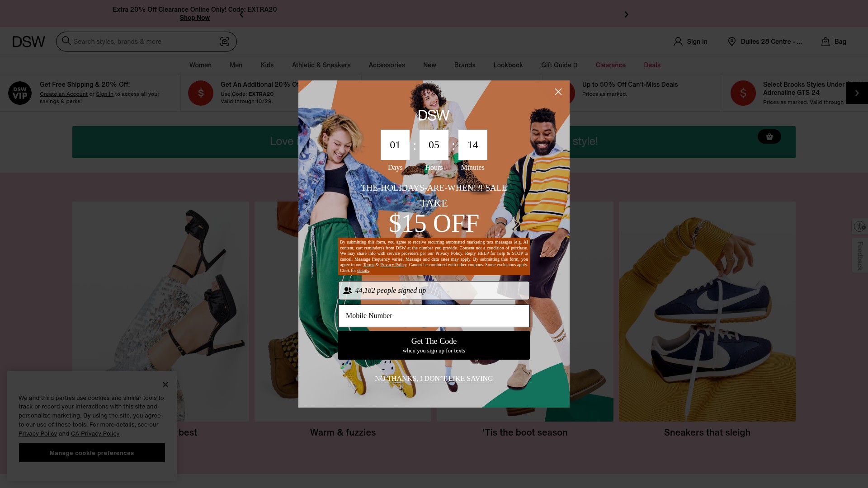Click Sign In link in VIP offer
The height and width of the screenshot is (488, 868).
click(x=104, y=94)
